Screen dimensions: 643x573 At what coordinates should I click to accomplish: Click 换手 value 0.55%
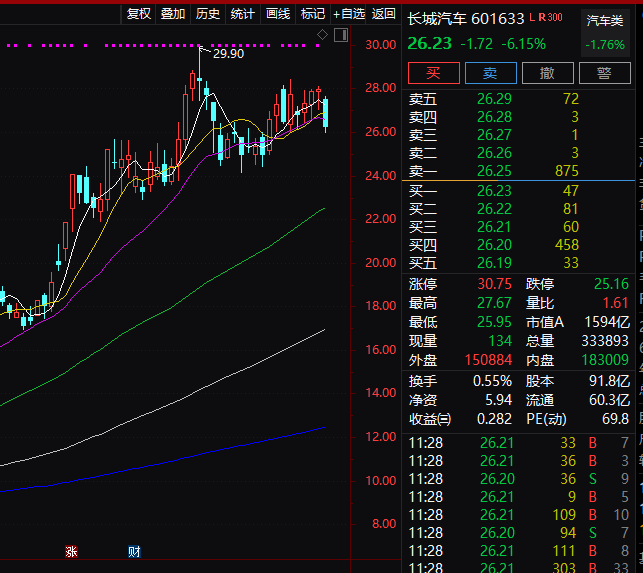coord(492,381)
